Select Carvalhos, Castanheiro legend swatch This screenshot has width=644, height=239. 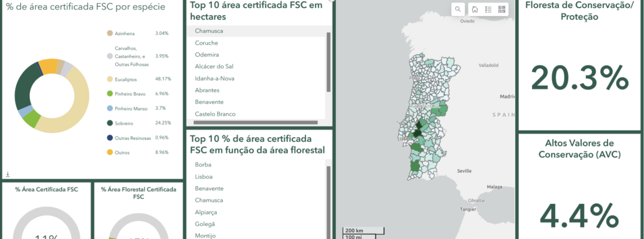point(110,56)
